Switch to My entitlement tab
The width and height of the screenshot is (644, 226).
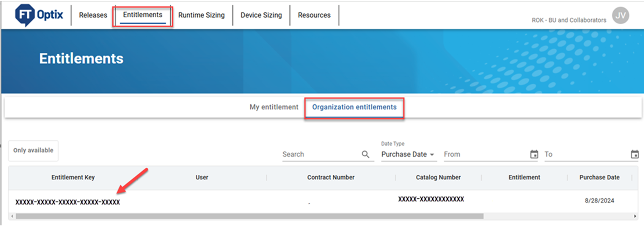[274, 107]
